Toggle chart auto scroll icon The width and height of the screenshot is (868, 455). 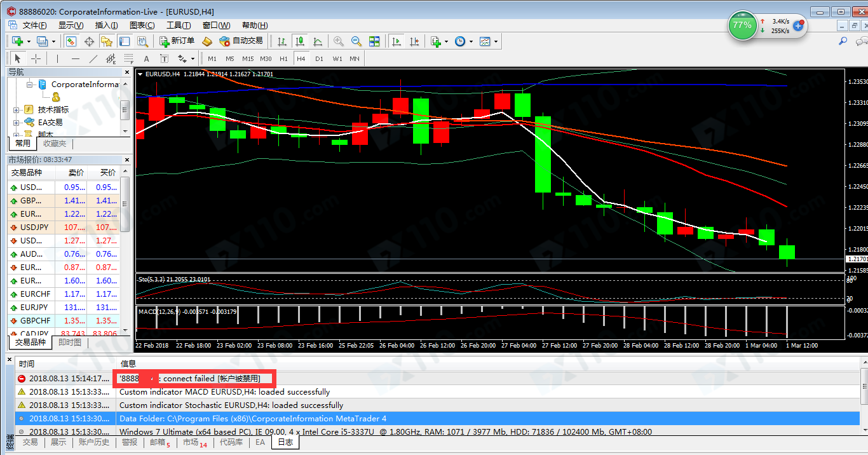coord(397,41)
